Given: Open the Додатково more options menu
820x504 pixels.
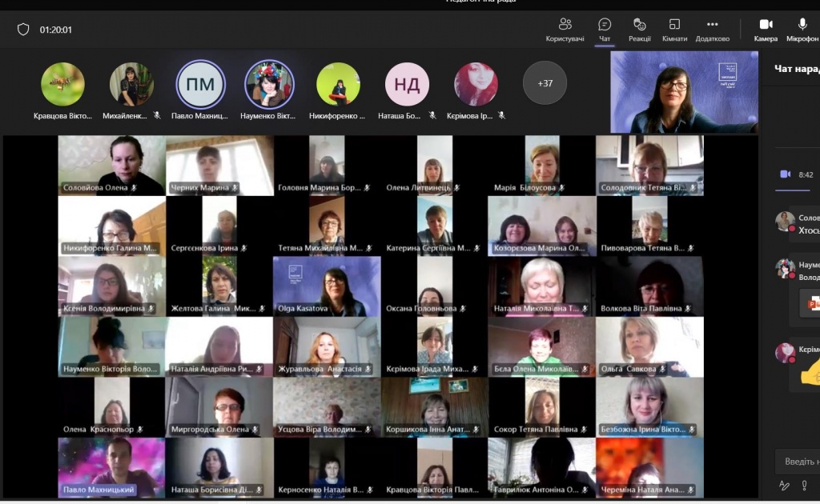Looking at the screenshot, I should [x=712, y=30].
